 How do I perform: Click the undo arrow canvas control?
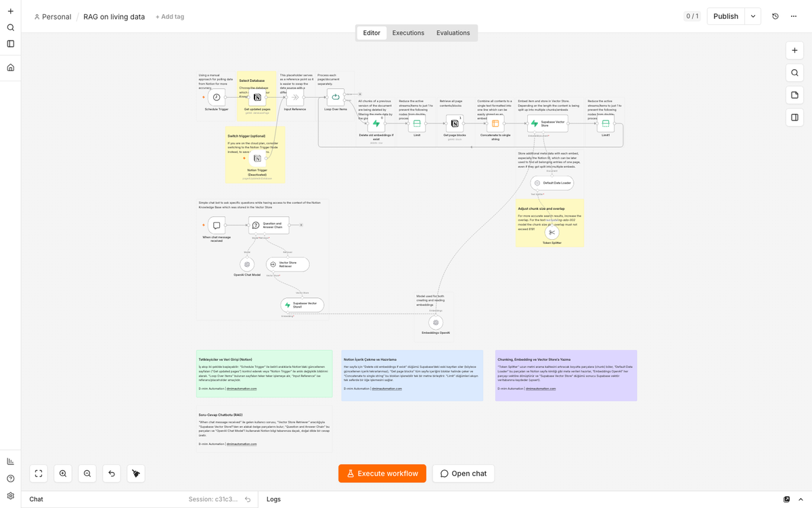click(x=112, y=473)
